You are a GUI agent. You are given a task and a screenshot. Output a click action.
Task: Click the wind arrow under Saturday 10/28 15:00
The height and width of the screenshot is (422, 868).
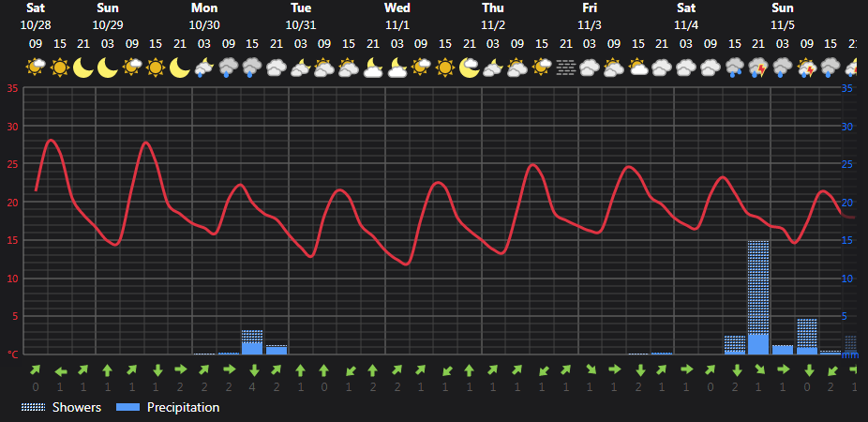point(60,370)
